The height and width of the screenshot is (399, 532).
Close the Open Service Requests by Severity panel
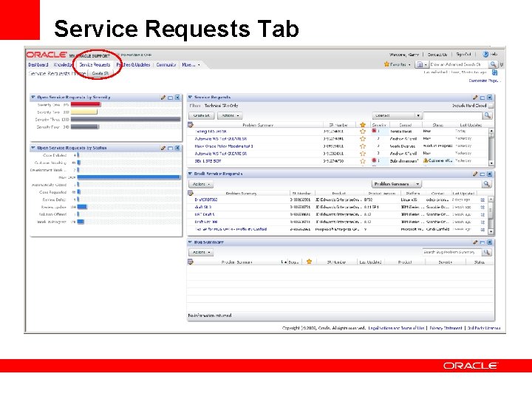coord(177,98)
